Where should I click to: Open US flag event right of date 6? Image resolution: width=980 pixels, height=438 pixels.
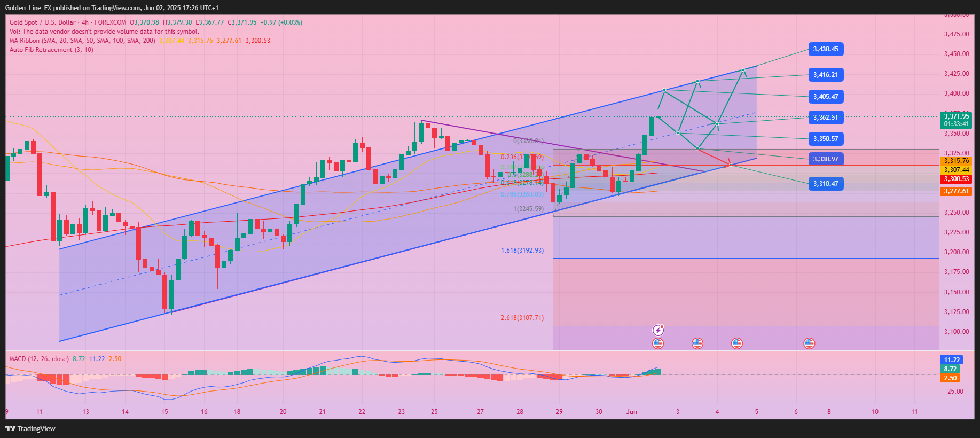[809, 343]
